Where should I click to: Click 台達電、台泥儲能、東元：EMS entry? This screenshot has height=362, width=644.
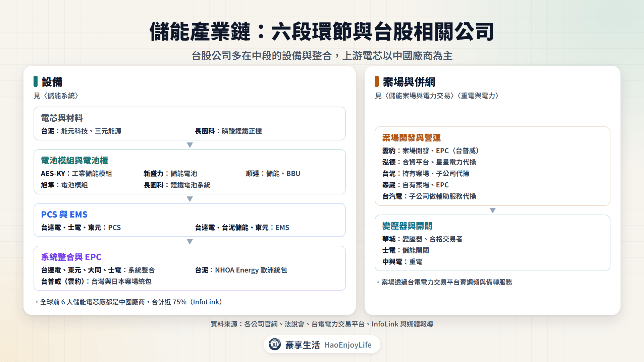click(242, 228)
